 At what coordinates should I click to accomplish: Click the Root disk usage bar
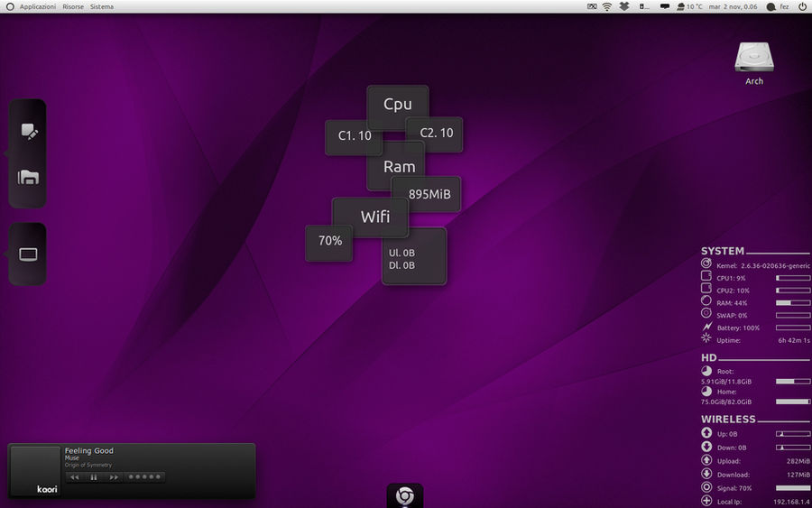tap(793, 382)
